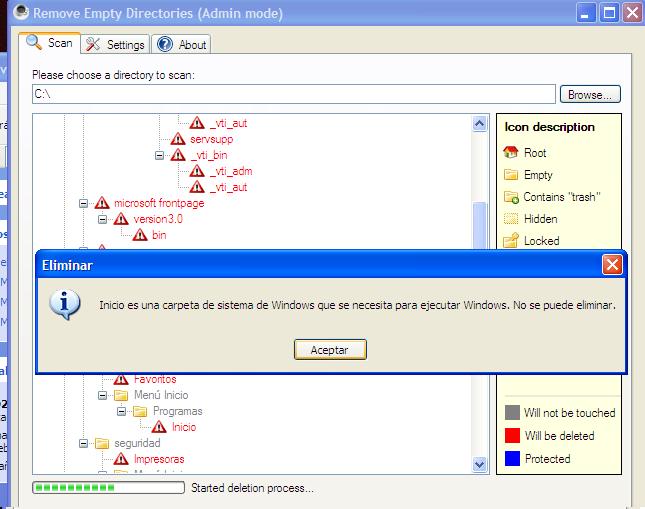Collapse the microsoft frontpage node
Screen dimensions: 645x509
point(83,203)
